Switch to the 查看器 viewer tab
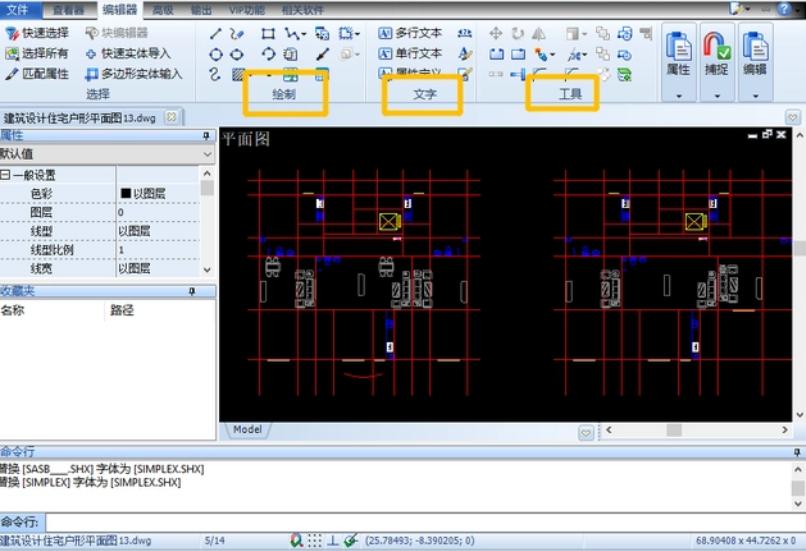This screenshot has height=551, width=806. pyautogui.click(x=68, y=10)
